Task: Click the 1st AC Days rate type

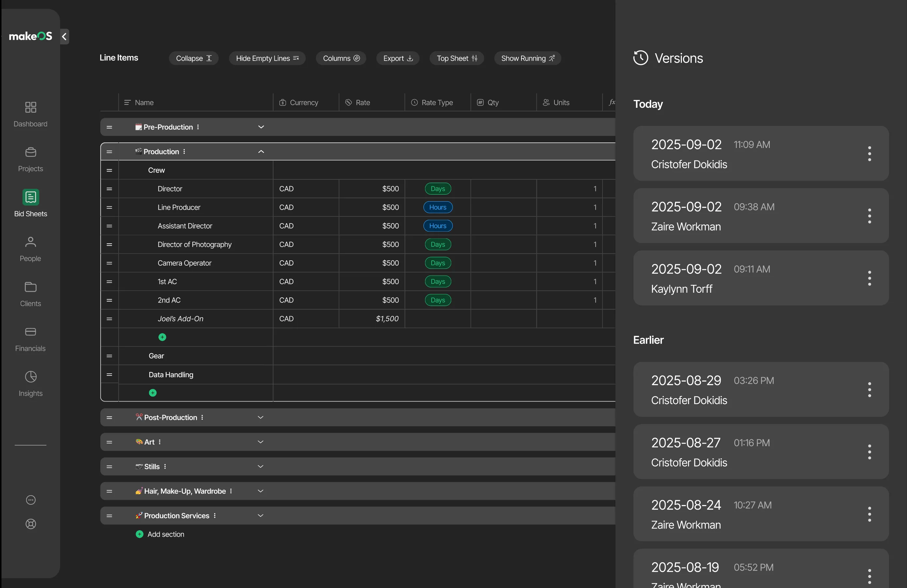Action: [438, 282]
